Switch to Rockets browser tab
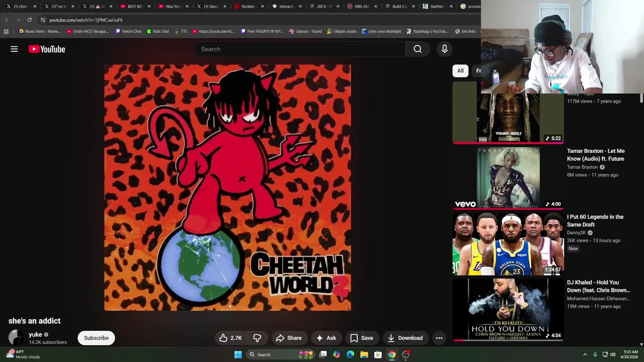Viewport: 644px width, 362px height. pyautogui.click(x=245, y=7)
